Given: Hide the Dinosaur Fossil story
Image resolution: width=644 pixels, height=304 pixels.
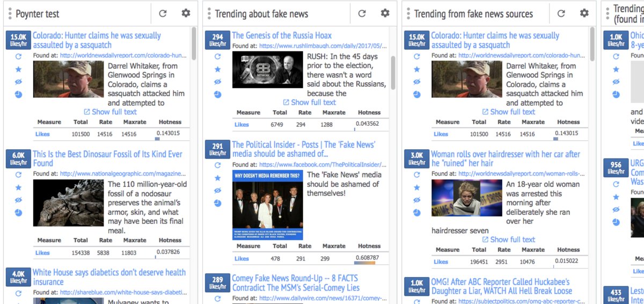Looking at the screenshot, I should pos(18,200).
